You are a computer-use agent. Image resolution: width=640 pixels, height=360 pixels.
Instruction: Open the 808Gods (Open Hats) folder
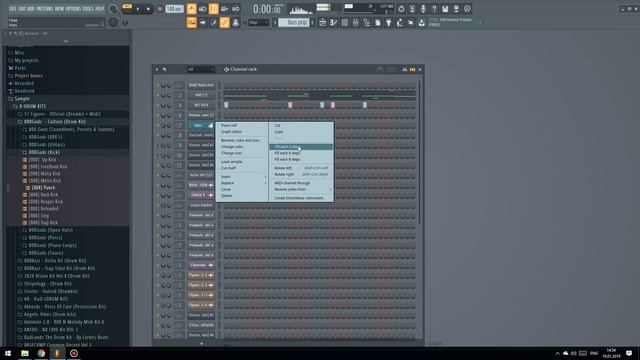50,230
